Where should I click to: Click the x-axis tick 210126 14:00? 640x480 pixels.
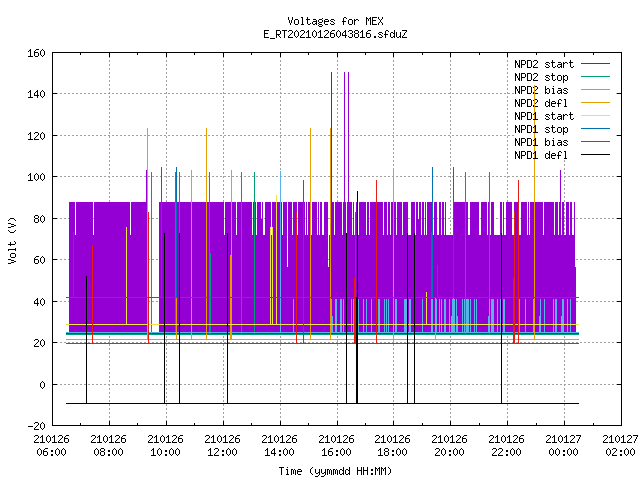coord(279,446)
